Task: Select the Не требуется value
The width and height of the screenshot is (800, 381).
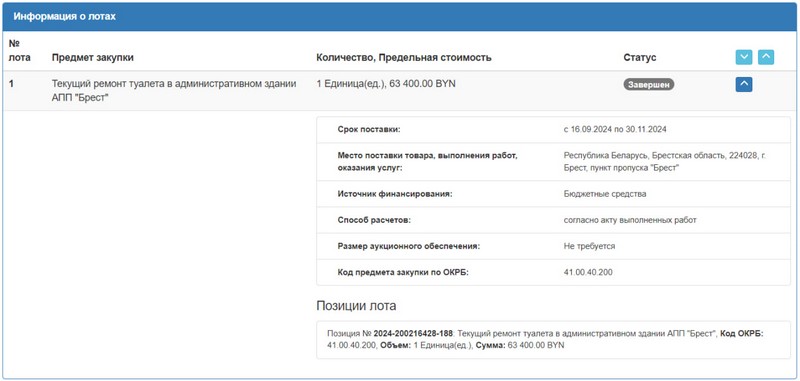Action: pos(589,246)
